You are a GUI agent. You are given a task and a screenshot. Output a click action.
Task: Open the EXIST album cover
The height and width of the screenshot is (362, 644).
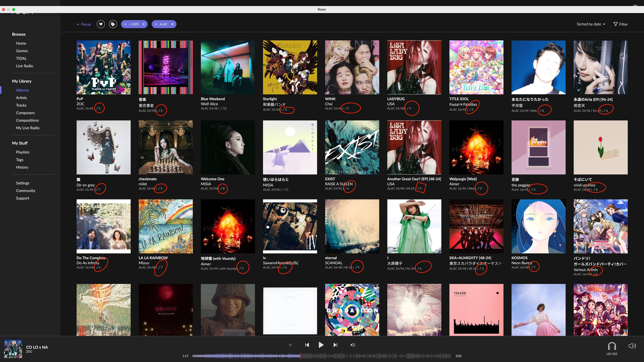pos(352,147)
